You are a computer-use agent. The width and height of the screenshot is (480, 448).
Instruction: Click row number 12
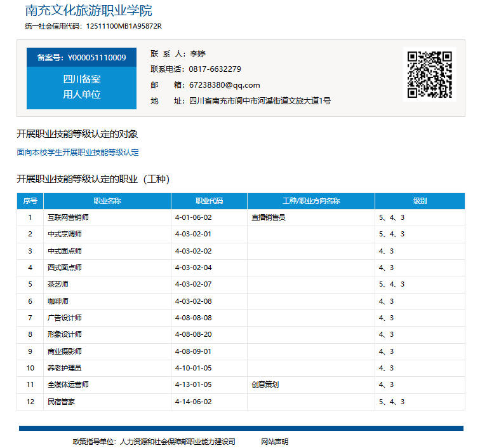30,402
